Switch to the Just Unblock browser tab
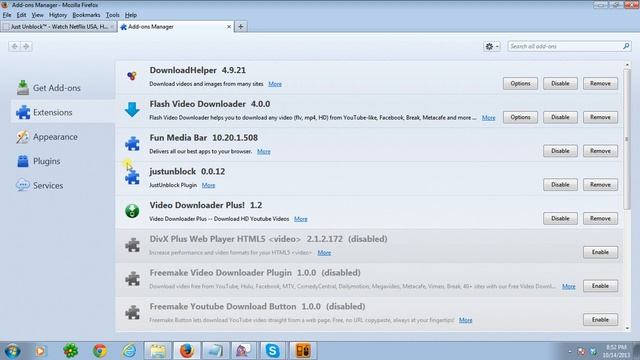Viewport: 640px width, 360px height. 59,27
